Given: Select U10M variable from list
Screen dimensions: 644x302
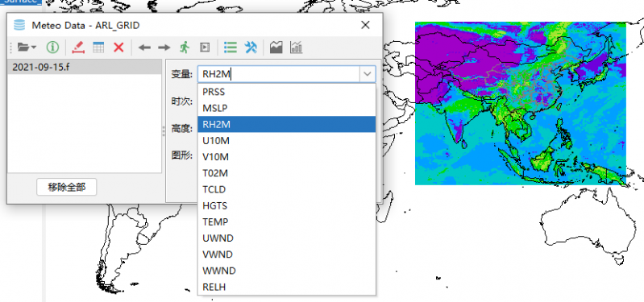Looking at the screenshot, I should point(286,141).
